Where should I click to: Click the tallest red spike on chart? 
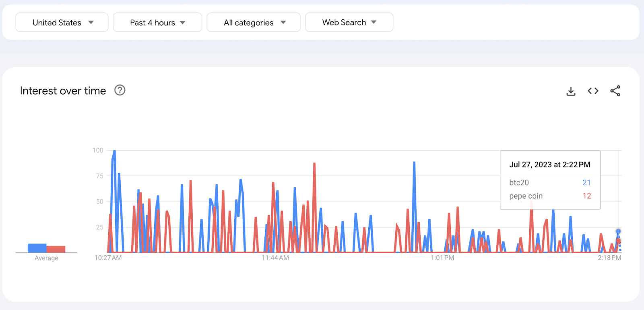point(314,164)
